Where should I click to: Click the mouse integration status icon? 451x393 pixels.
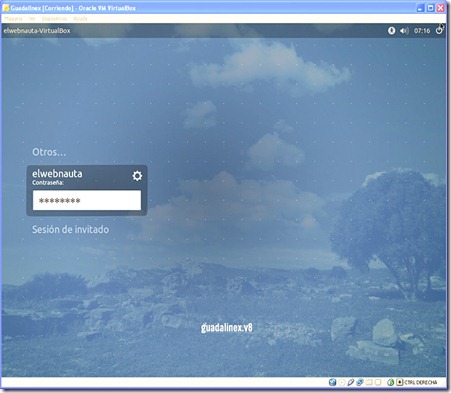click(391, 382)
